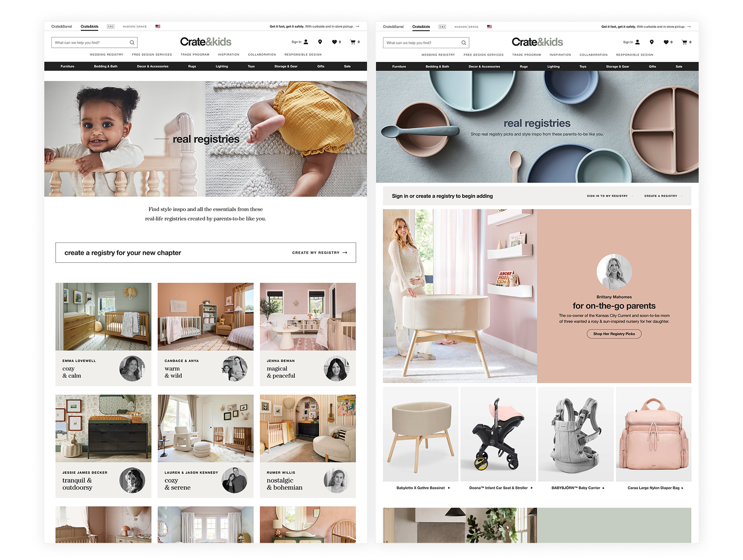Click the account person icon in the left page
This screenshot has height=560, width=743.
(x=306, y=42)
